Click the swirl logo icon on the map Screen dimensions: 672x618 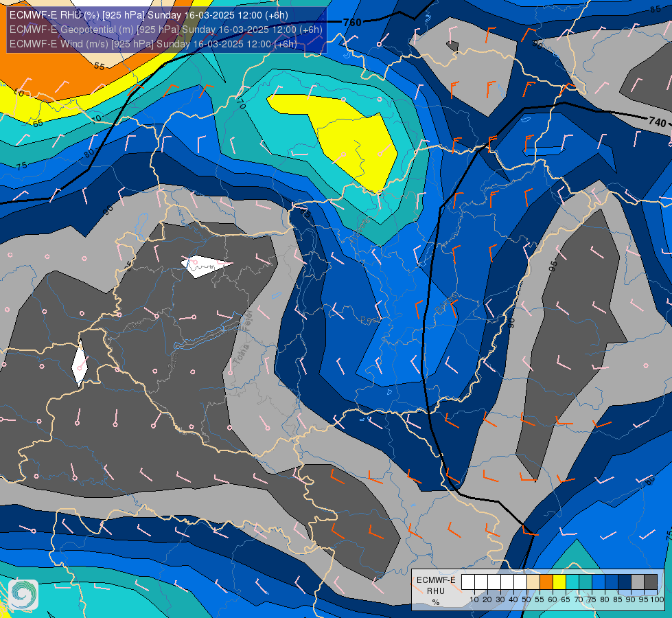(23, 595)
